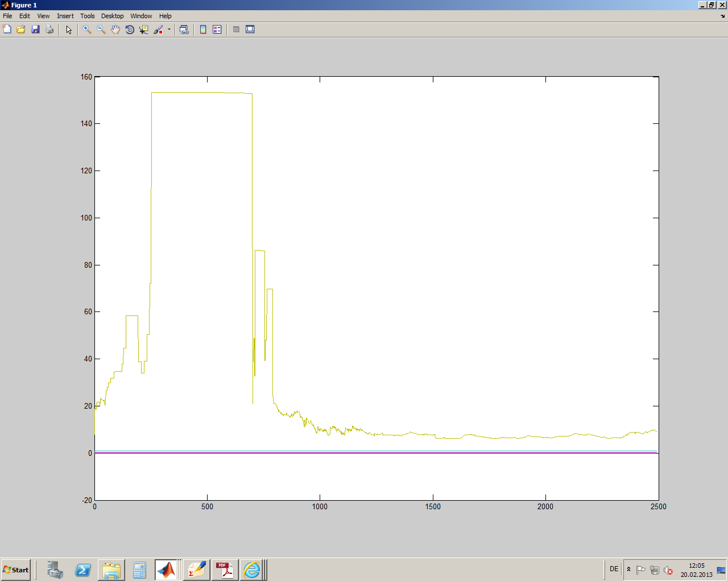Show hidden system tray icons
The height and width of the screenshot is (582, 728).
click(x=628, y=569)
